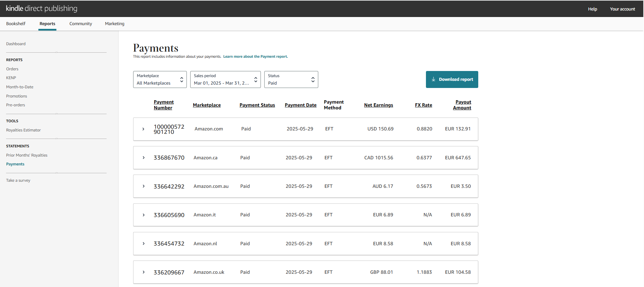Click the GBP 88.01 net earnings value
The height and width of the screenshot is (287, 644).
(381, 272)
